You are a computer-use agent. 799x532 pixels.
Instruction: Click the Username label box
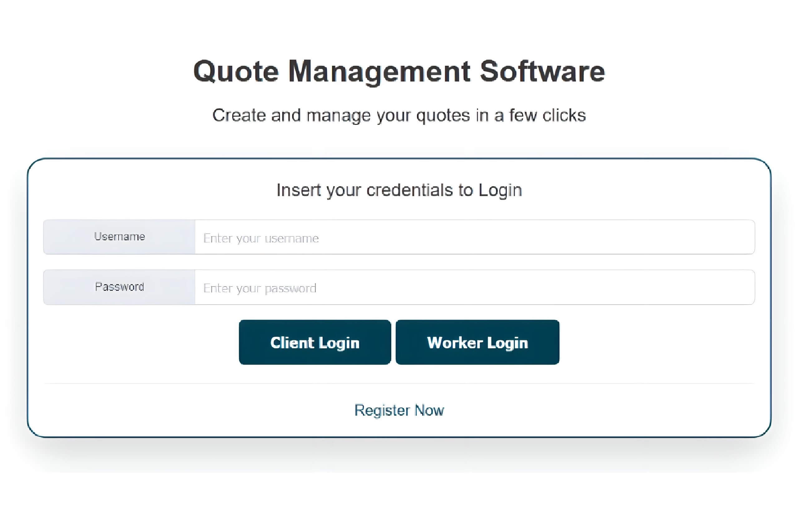click(x=119, y=237)
